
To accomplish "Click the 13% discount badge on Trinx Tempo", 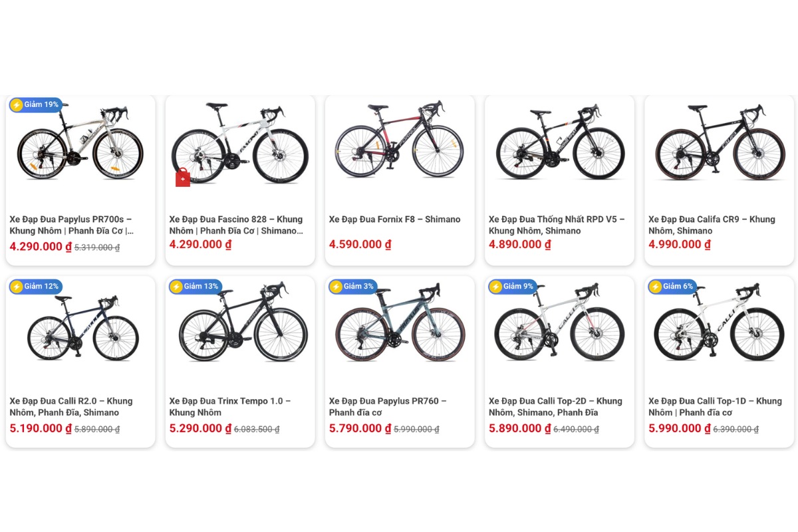I will point(195,287).
